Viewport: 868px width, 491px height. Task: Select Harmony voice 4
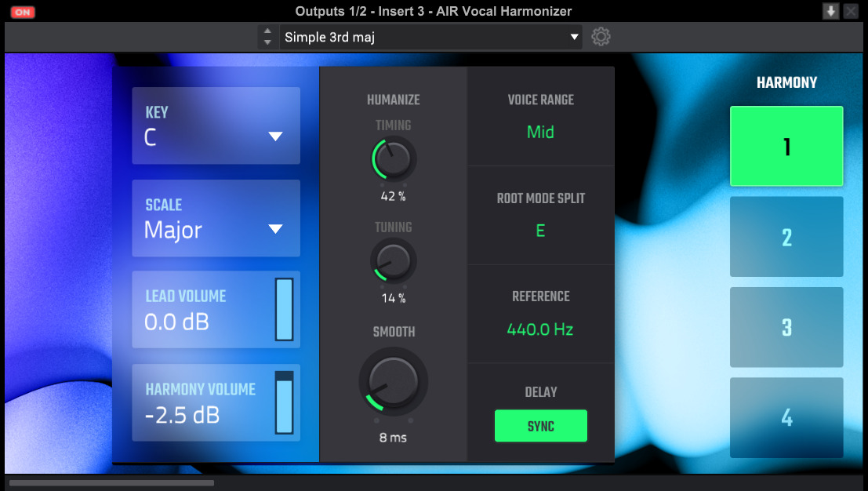(786, 417)
